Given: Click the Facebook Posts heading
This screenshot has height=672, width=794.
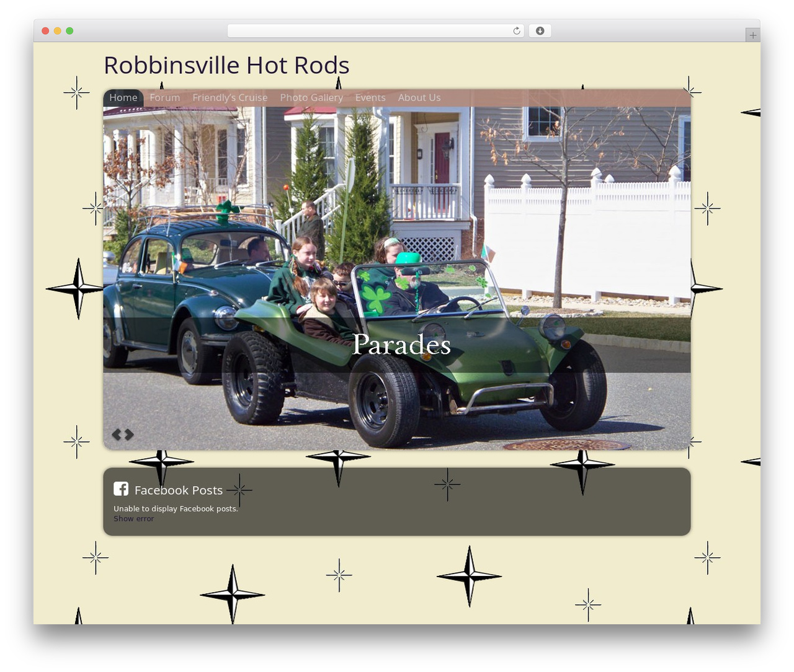Looking at the screenshot, I should [x=179, y=490].
